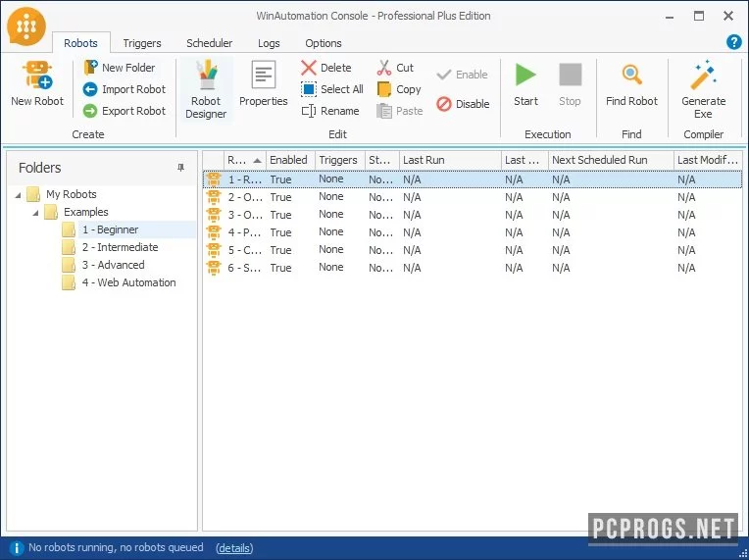Click the Next Scheduled Run column header
Image resolution: width=749 pixels, height=560 pixels.
(611, 160)
